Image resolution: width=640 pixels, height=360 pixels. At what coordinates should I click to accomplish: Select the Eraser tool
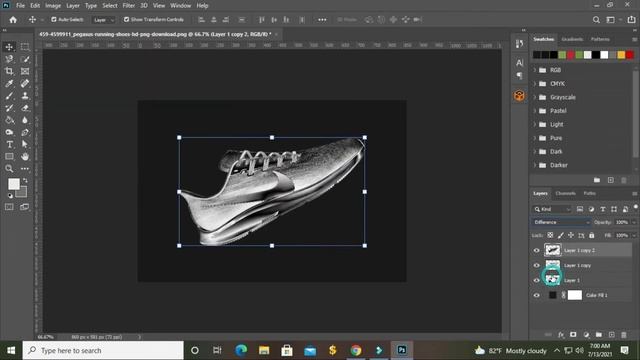tap(25, 108)
